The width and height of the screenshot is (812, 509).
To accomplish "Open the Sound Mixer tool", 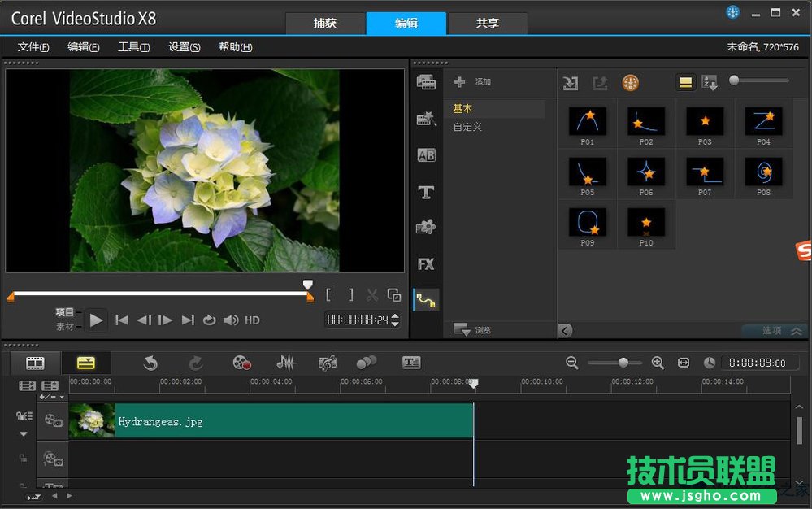I will (x=285, y=363).
